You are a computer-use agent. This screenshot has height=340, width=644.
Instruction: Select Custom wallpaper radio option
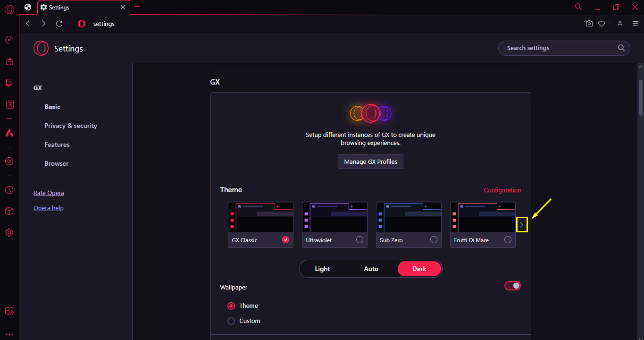[x=231, y=321]
